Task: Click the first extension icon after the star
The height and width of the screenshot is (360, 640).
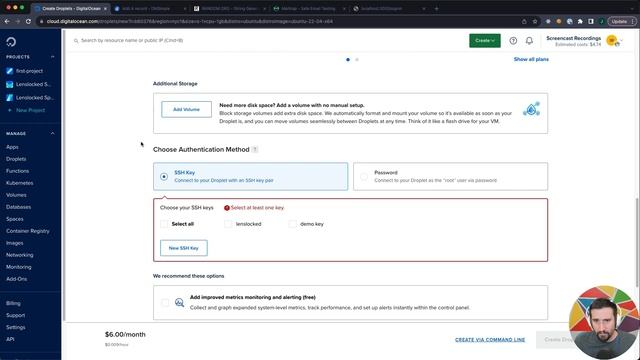Action: coord(548,21)
